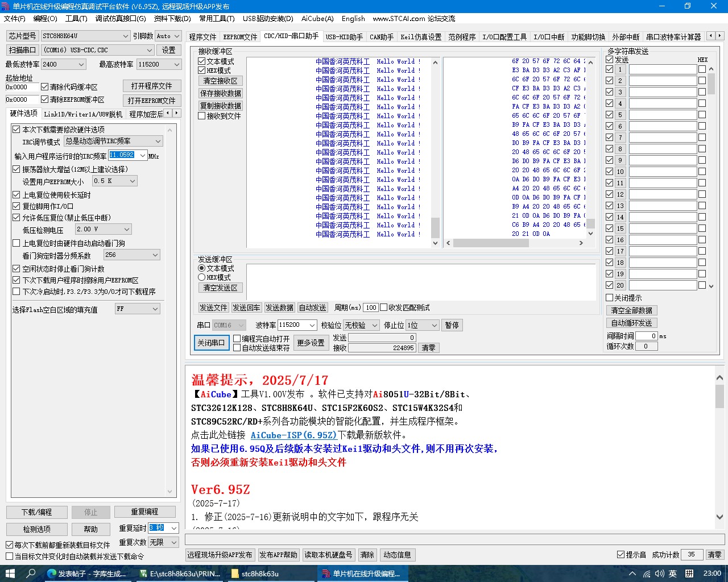Open 重复次数 无限 dropdown
Screen dimensions: 728x582
click(164, 542)
